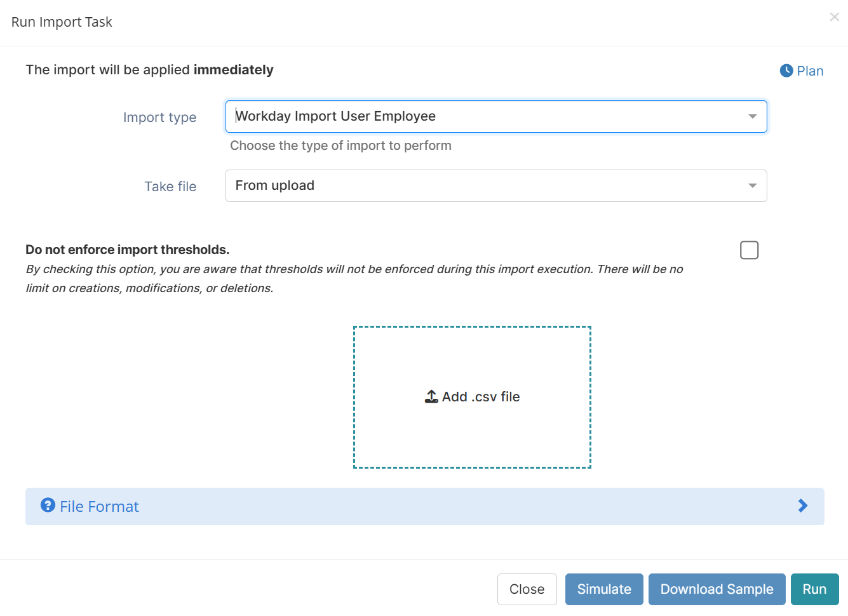The height and width of the screenshot is (616, 848).
Task: Click the File Format heading text
Action: click(99, 507)
